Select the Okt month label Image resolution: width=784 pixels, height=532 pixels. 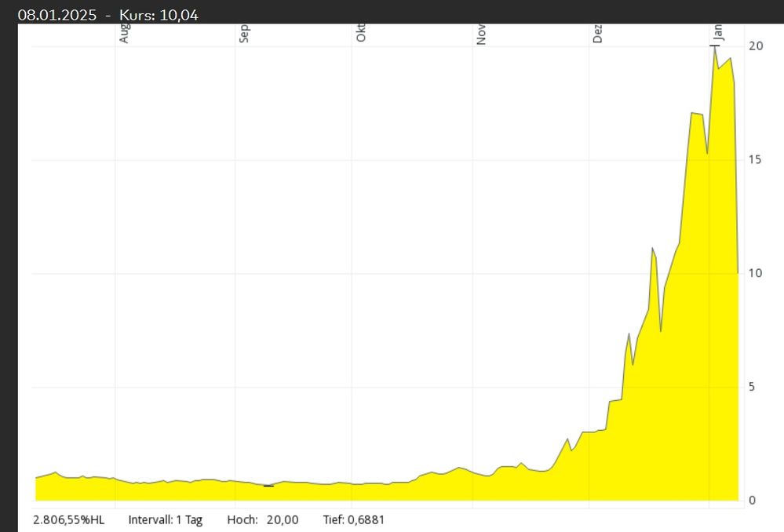click(361, 34)
